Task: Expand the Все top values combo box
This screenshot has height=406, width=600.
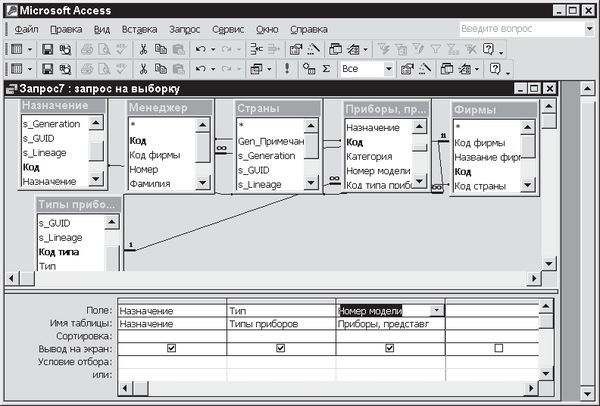Action: coord(387,69)
